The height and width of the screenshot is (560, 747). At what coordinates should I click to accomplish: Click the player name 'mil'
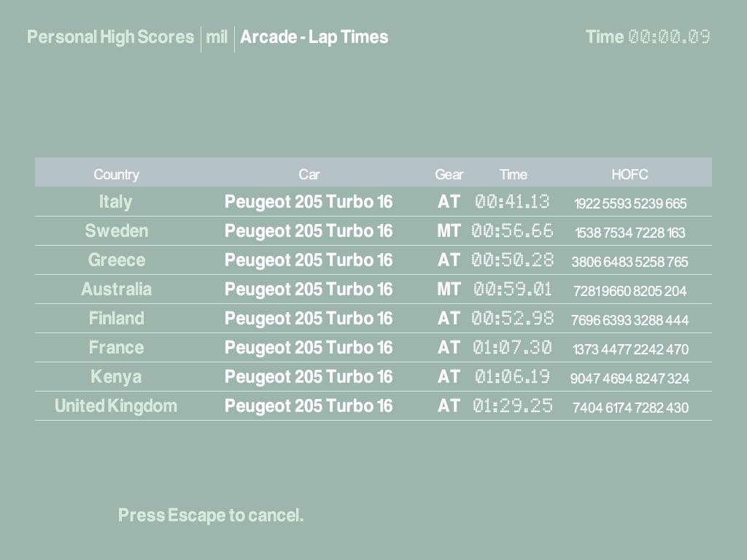(217, 37)
